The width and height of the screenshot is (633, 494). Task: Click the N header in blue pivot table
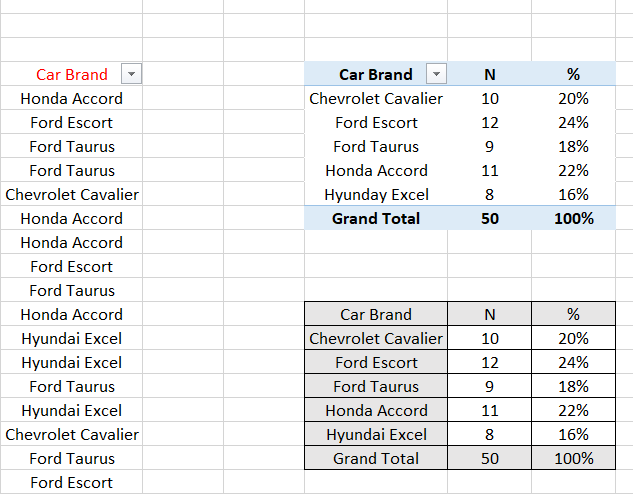click(x=489, y=74)
